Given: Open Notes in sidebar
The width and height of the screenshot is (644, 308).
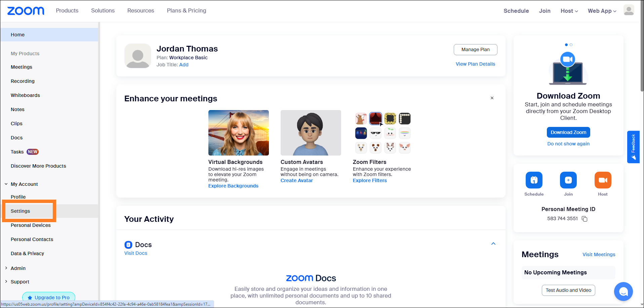Looking at the screenshot, I should (17, 109).
